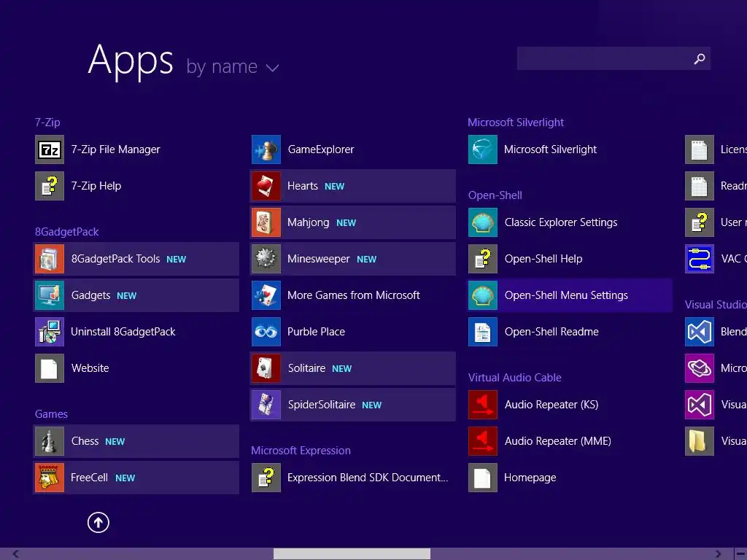This screenshot has width=747, height=560.
Task: Select the 7-Zip group heading
Action: [x=47, y=122]
